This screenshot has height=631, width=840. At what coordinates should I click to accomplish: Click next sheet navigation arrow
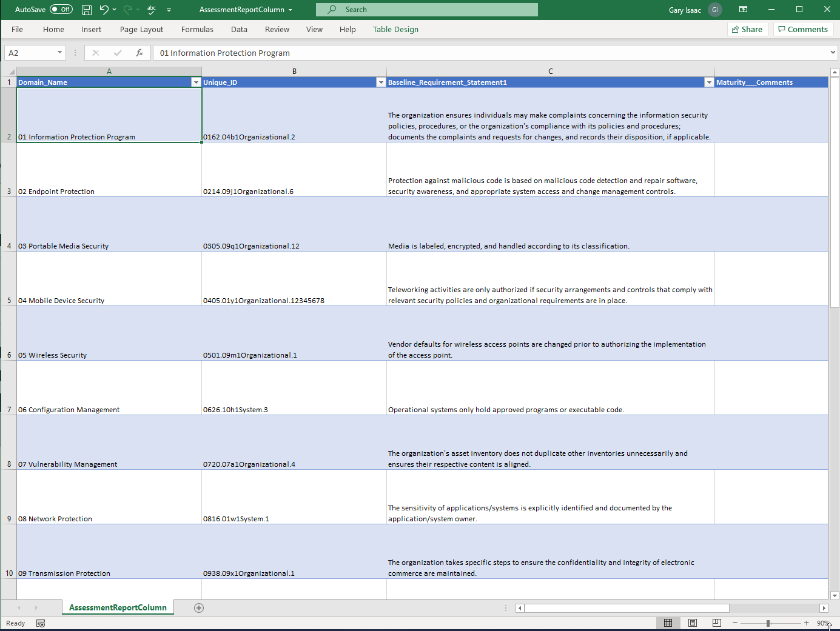[x=36, y=607]
